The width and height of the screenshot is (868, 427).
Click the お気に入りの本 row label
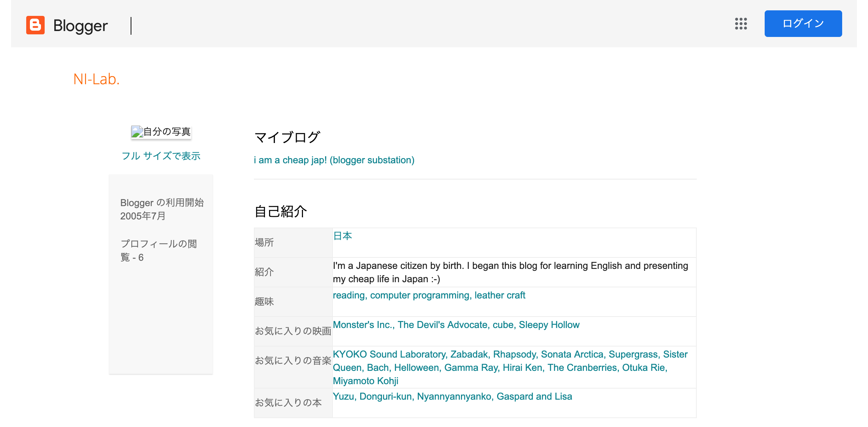[288, 403]
